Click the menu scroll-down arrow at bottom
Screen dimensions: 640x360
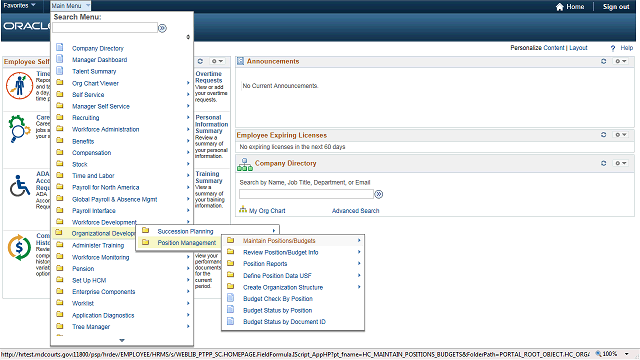coord(122,340)
